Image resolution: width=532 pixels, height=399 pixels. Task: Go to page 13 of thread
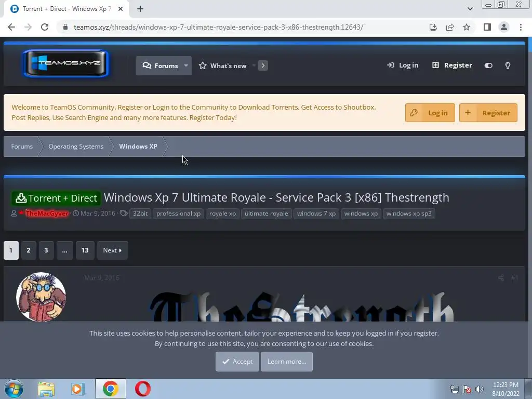pyautogui.click(x=85, y=250)
